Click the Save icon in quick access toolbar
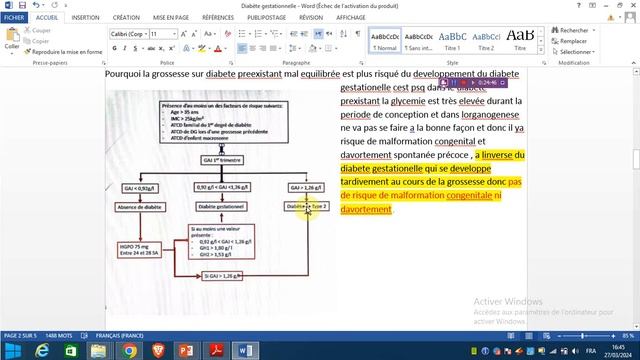 click(22, 5)
